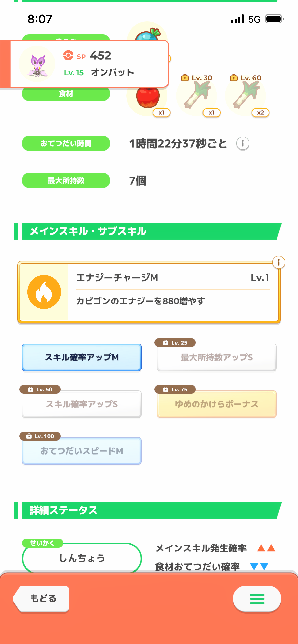Image resolution: width=298 pixels, height=644 pixels.
Task: Tap the オンバット Pokémon portrait
Action: 37,64
